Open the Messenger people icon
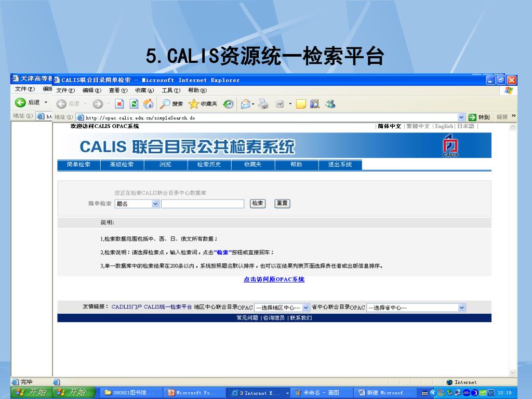The image size is (532, 399). coord(330,104)
